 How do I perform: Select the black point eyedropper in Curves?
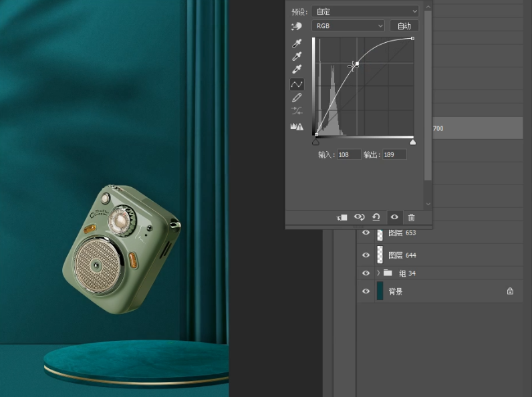pos(297,43)
